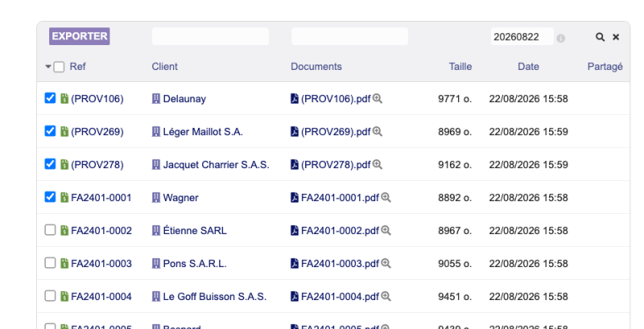
Task: Click invoice icon next to (PROV278)
Action: 64,164
